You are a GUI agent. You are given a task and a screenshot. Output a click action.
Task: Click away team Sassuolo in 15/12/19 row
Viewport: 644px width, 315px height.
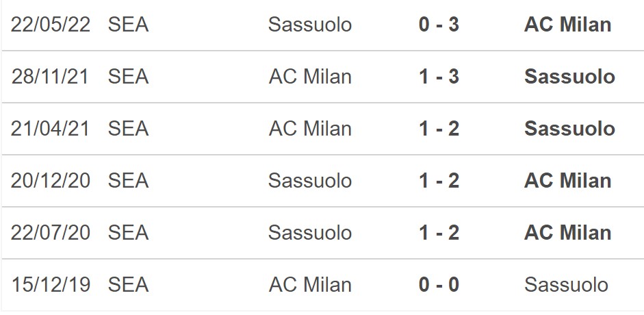click(566, 284)
